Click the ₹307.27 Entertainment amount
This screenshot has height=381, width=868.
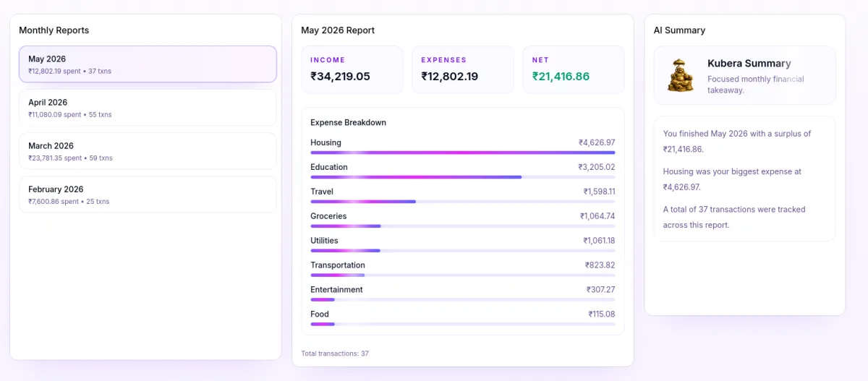[x=601, y=290]
